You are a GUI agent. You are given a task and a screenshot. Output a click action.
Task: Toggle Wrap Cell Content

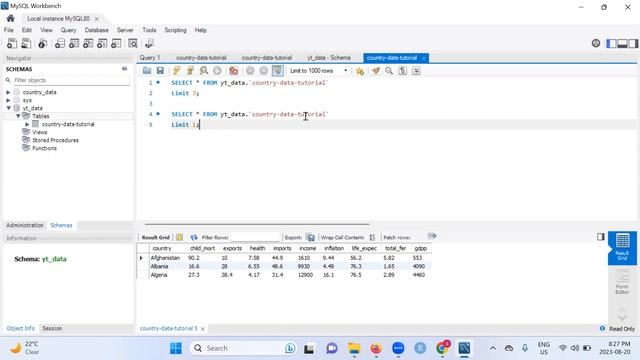click(372, 237)
